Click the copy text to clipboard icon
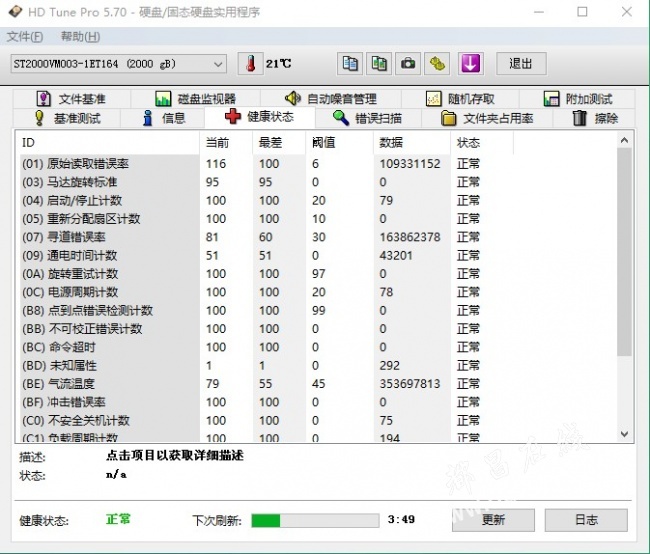 click(x=350, y=64)
